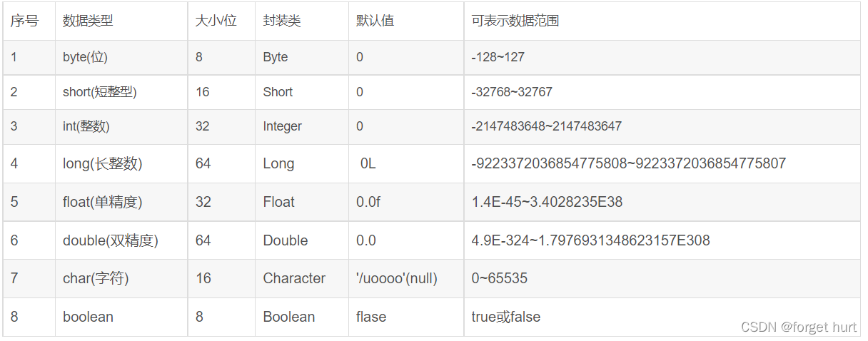Click the 序号 column header
This screenshot has height=341, width=868.
[29, 21]
